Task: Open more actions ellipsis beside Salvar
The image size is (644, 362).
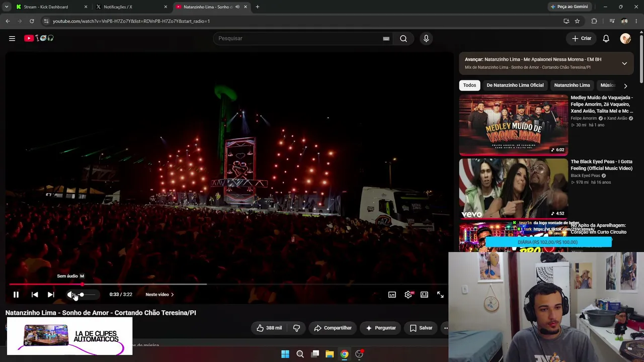Action: pos(445,328)
